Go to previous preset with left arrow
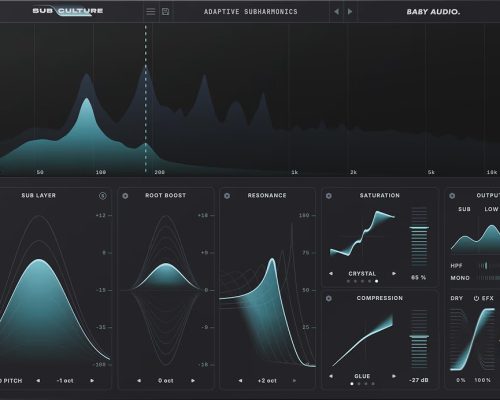 point(336,12)
